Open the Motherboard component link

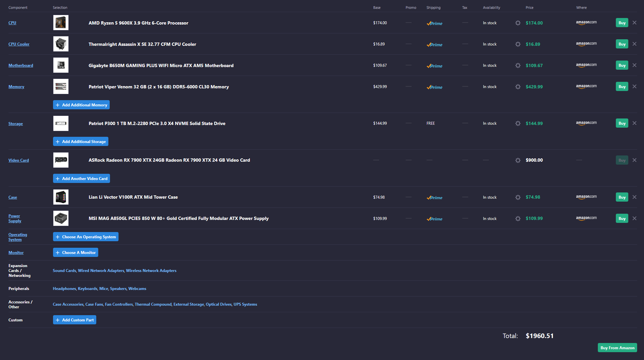(21, 65)
